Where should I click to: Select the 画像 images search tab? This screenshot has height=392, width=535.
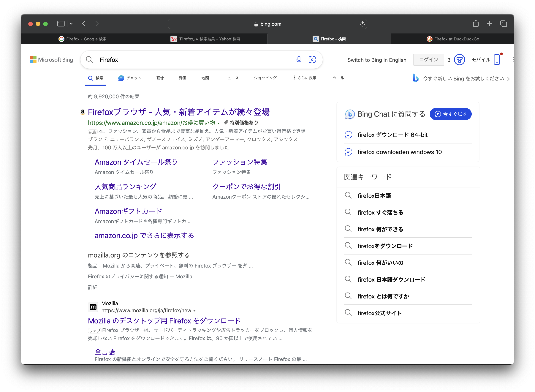[x=160, y=78]
